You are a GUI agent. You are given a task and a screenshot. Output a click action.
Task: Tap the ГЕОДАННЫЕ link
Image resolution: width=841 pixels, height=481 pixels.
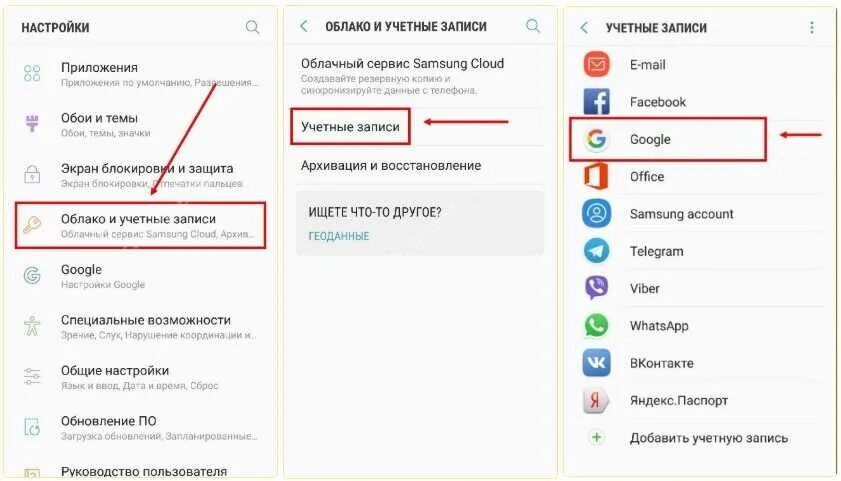click(338, 236)
